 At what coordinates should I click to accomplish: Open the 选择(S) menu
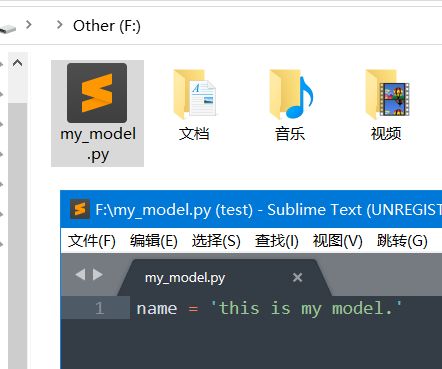[216, 241]
